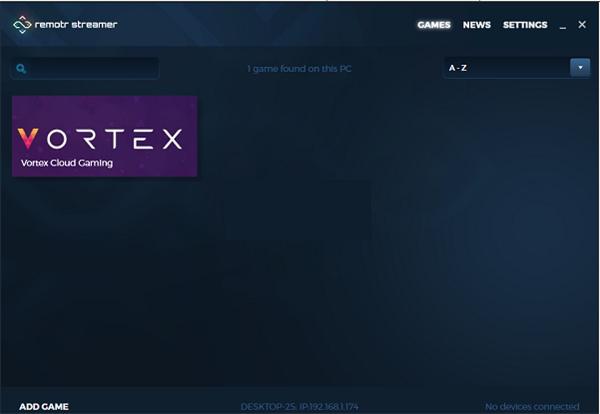This screenshot has height=414, width=600.
Task: Focus the game search field
Action: click(85, 68)
